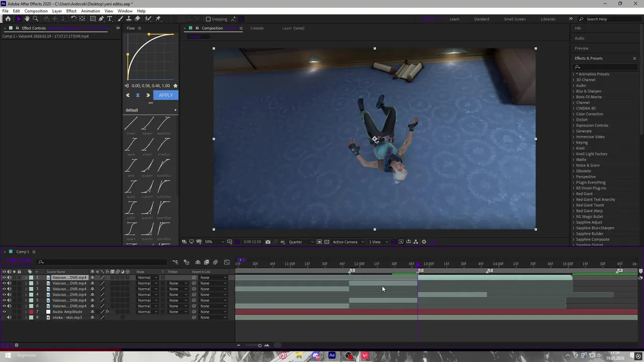The image size is (644, 362).
Task: Switch to the Libraries workspace
Action: click(548, 19)
